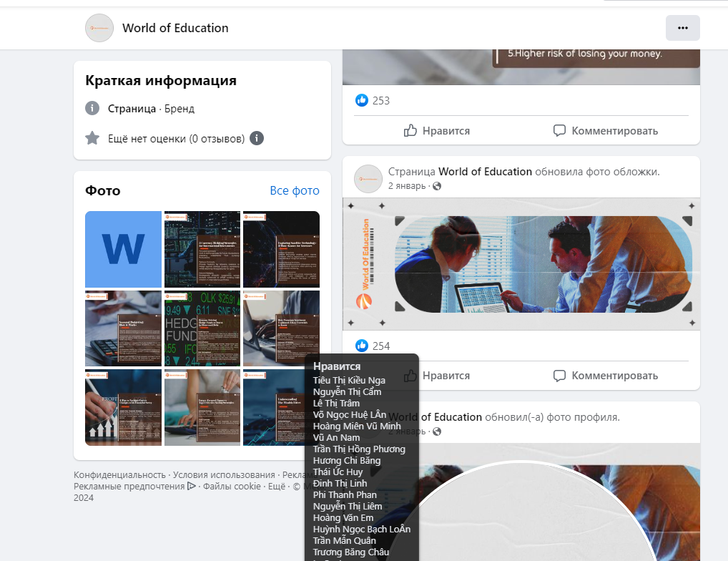Open the Higher risk post image at top
728x561 pixels.
(x=521, y=67)
